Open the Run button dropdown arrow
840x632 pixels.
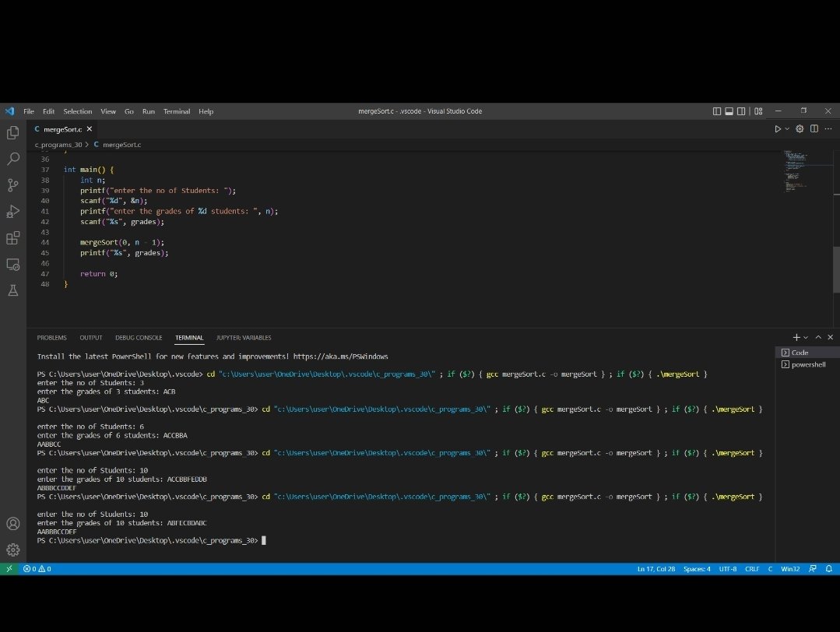coord(786,128)
